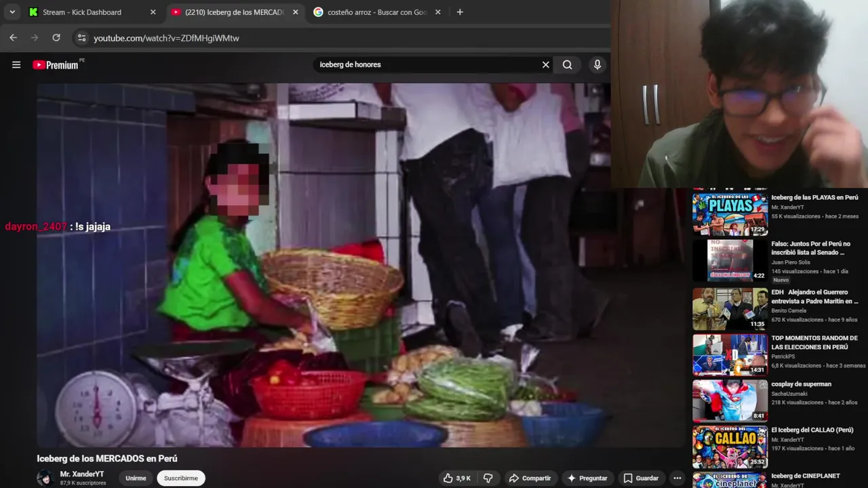The image size is (868, 488).
Task: Switch to the Kick Dashboard tab
Action: coord(92,12)
